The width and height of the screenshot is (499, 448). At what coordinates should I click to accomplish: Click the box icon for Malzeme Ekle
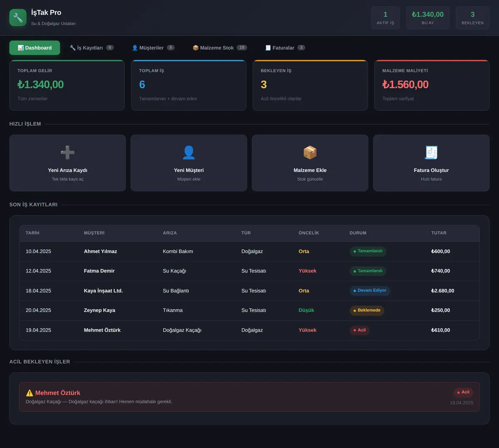[310, 153]
